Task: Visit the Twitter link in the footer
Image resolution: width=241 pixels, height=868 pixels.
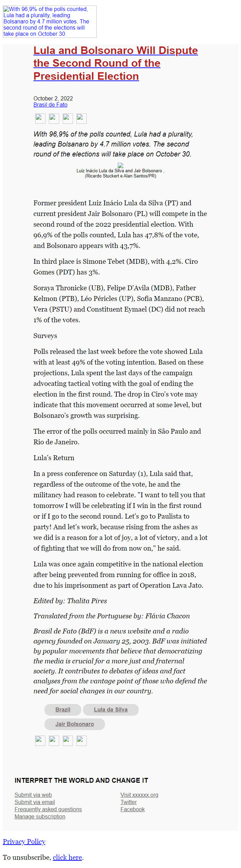Action: pos(128,802)
